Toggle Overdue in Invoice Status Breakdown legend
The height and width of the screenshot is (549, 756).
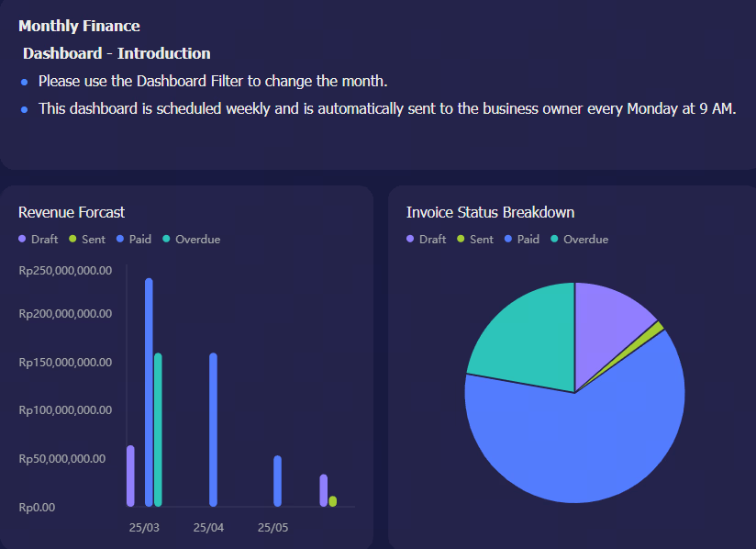click(580, 240)
